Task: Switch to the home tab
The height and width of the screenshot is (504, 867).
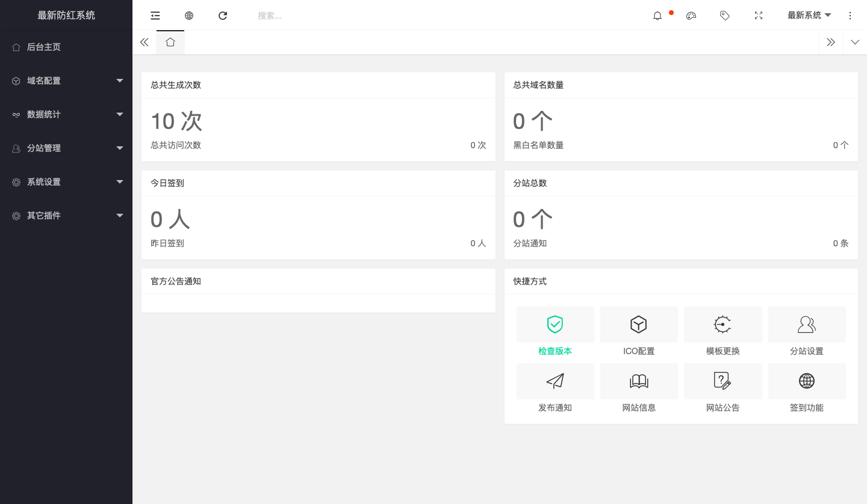Action: (x=170, y=42)
